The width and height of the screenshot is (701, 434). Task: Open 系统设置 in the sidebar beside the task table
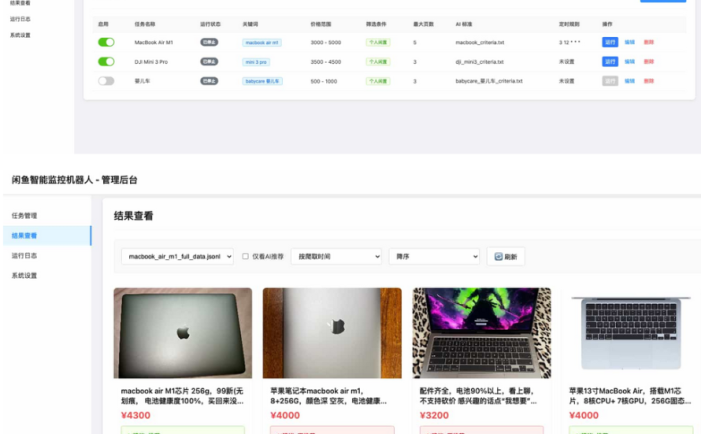pyautogui.click(x=20, y=35)
